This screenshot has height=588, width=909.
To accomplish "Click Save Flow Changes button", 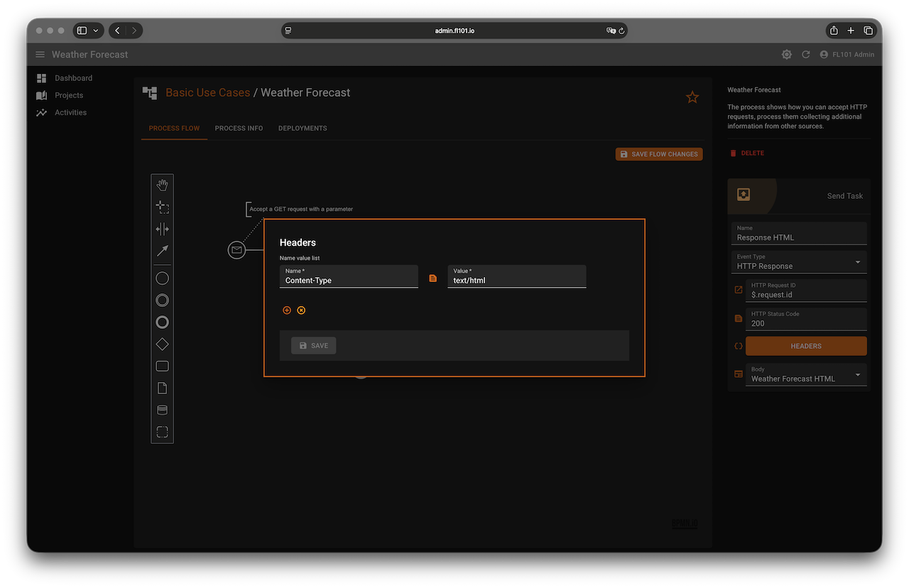I will coord(658,154).
